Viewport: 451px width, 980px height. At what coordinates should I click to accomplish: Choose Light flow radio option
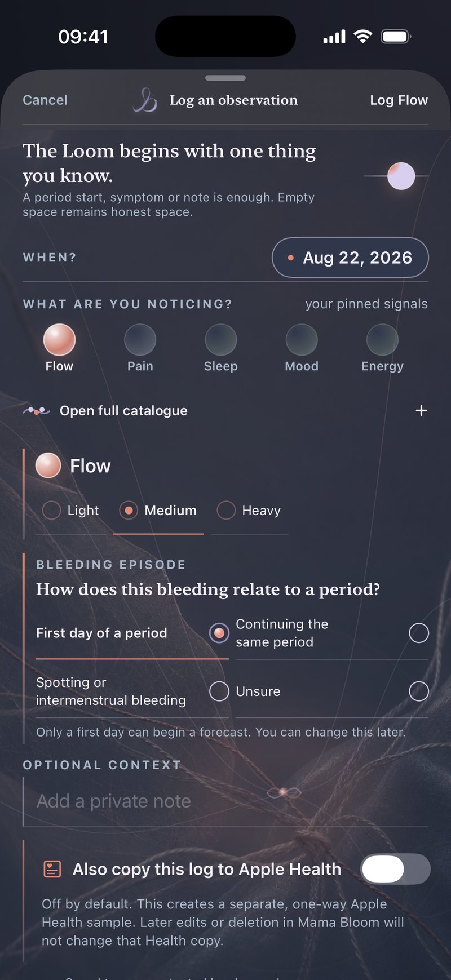(x=71, y=511)
